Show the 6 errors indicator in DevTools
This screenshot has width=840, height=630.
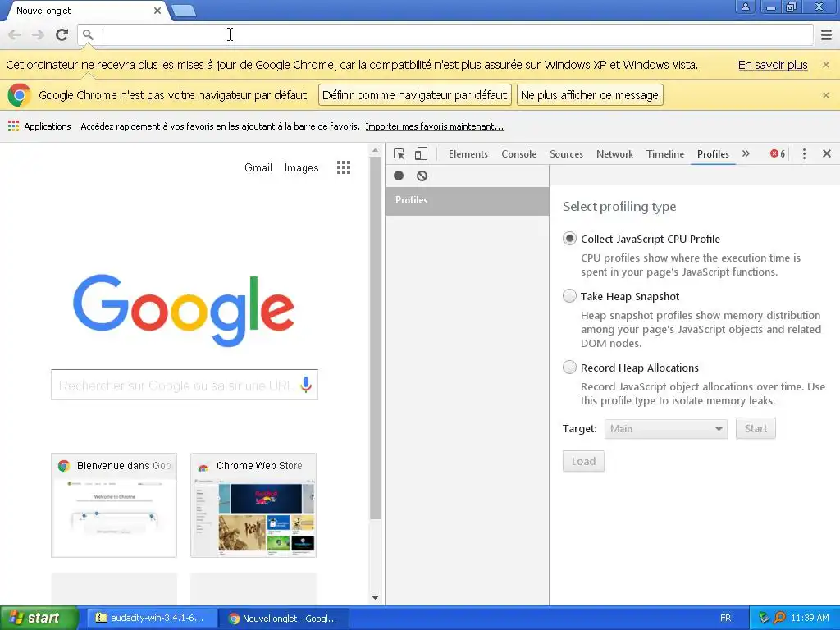[x=778, y=153]
